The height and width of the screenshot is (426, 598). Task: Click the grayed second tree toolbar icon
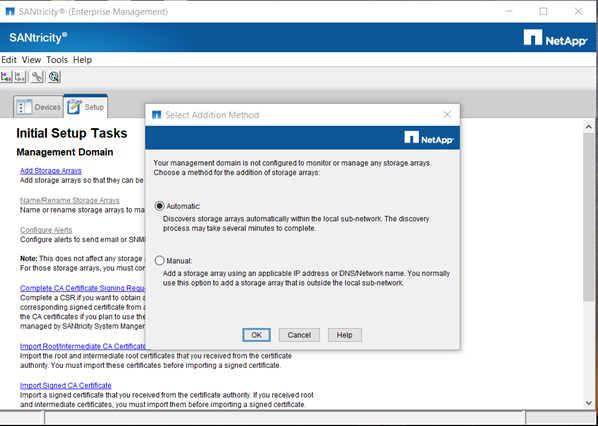[x=20, y=77]
